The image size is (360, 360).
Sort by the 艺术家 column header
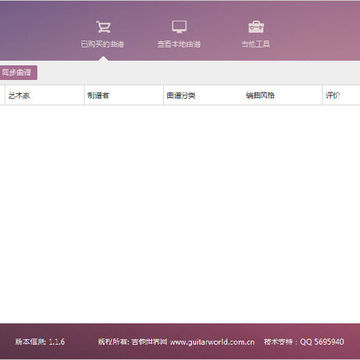(44, 95)
